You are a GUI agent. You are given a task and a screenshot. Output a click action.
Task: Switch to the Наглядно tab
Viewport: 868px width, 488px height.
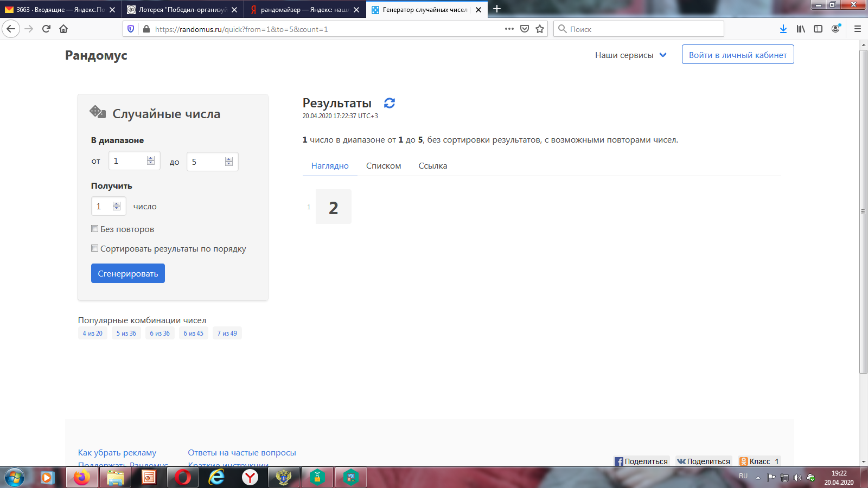pos(330,166)
